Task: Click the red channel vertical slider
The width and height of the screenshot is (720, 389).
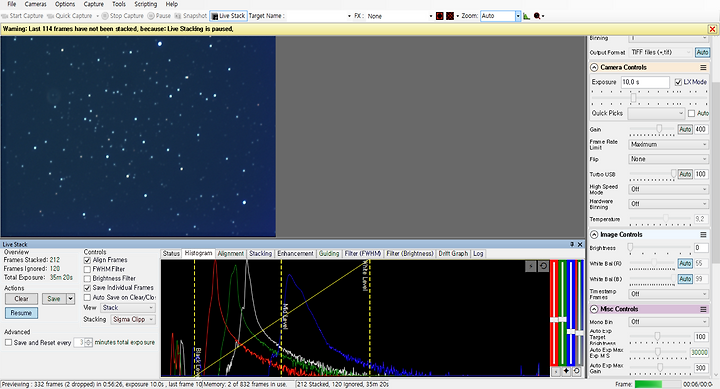Action: click(x=555, y=313)
